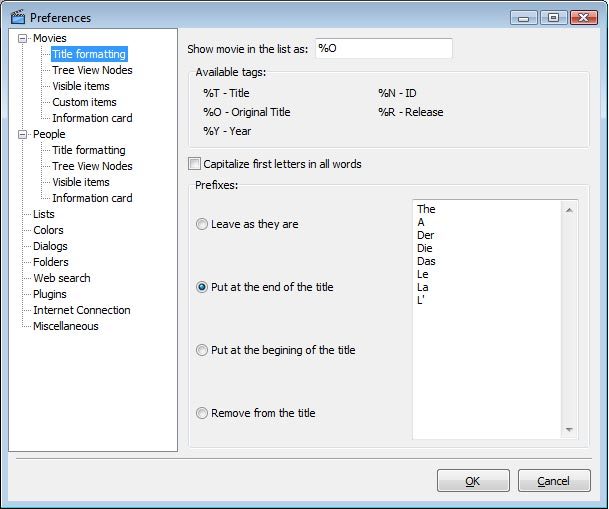Select the People category label
The width and height of the screenshot is (609, 509).
[x=49, y=134]
